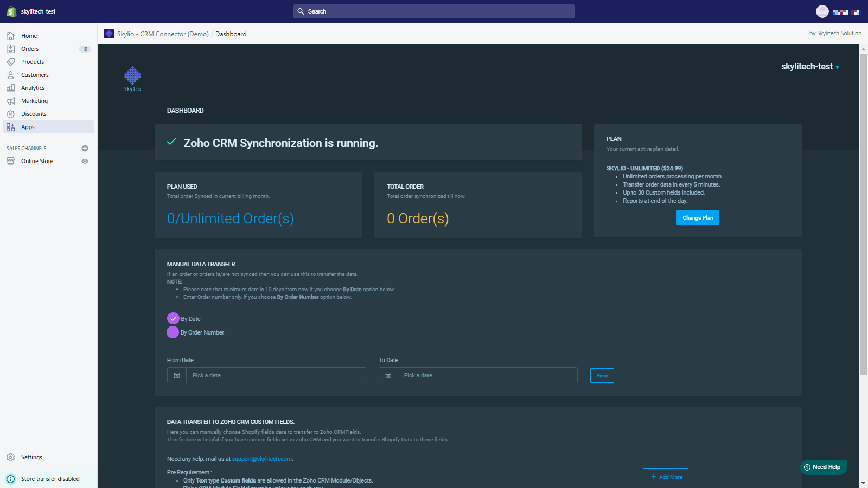Open Online Store channel
Screen dimensions: 868x488
point(37,161)
